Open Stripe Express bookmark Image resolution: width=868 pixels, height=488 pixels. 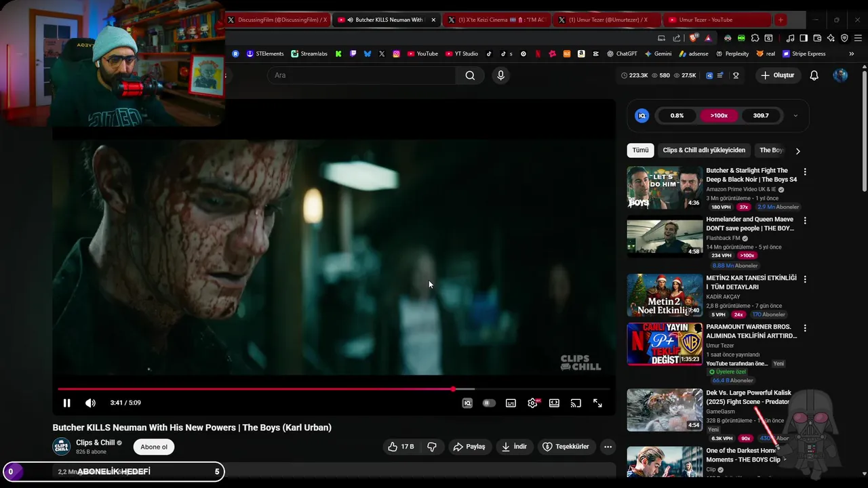pyautogui.click(x=804, y=54)
